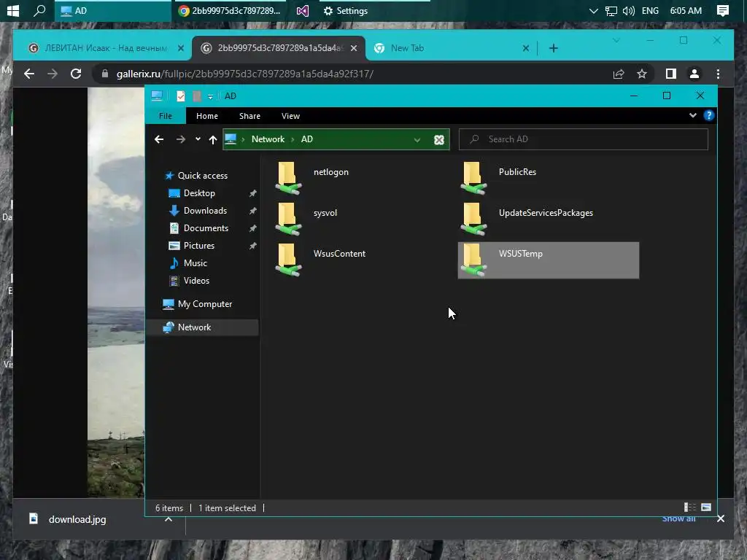This screenshot has width=747, height=560.
Task: Open recent locations dropdown in Explorer
Action: [x=198, y=139]
